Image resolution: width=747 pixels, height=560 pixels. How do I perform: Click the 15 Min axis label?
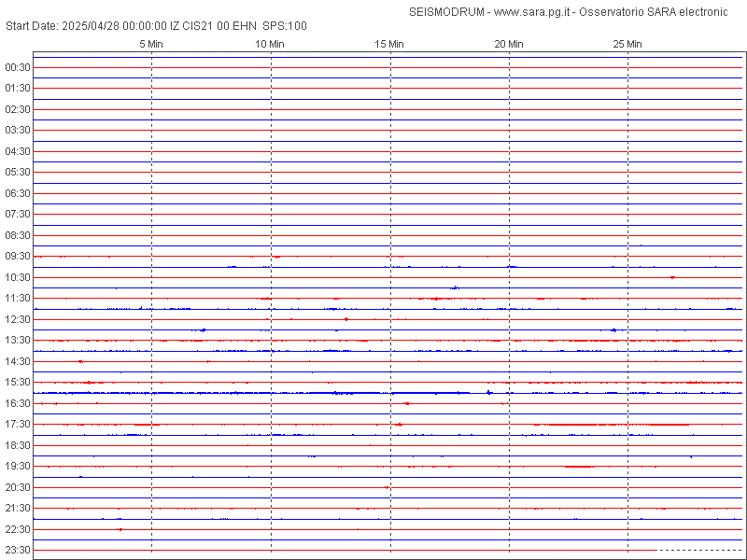[x=389, y=44]
